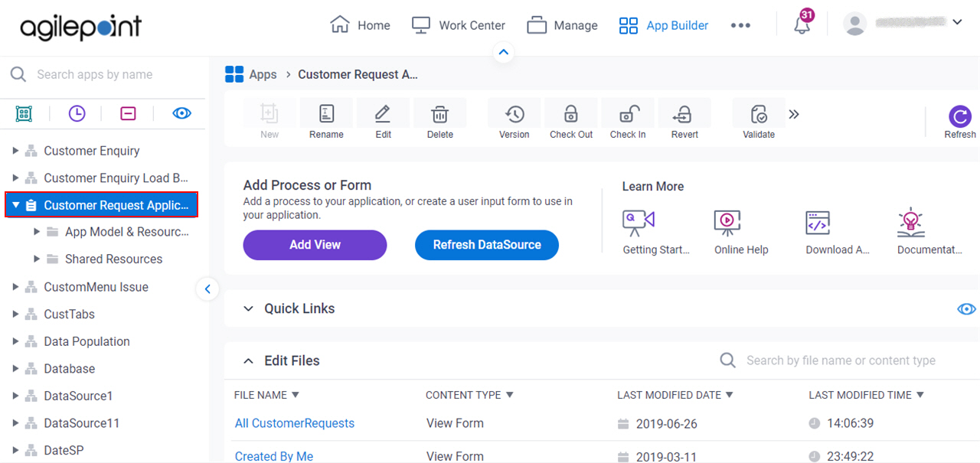Click the green app grid filter icon

click(24, 113)
